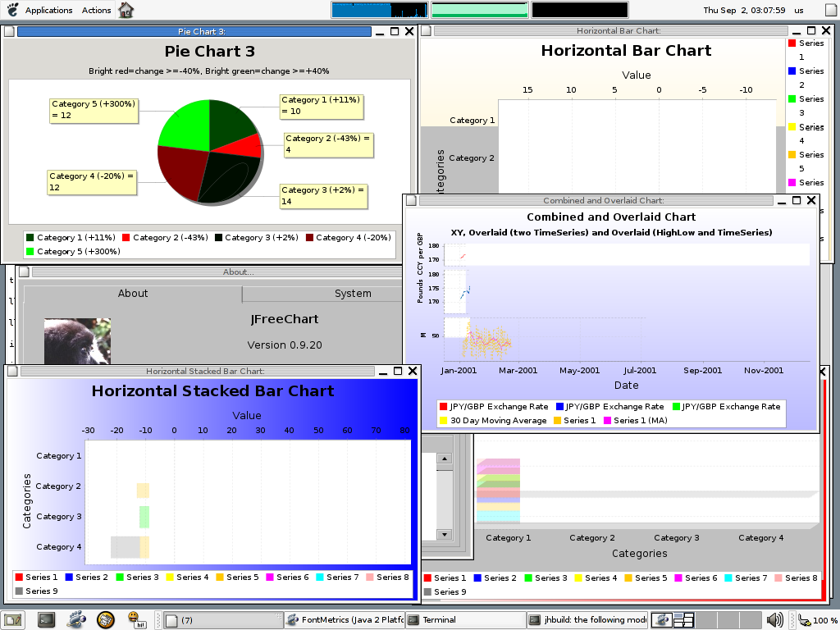The width and height of the screenshot is (840, 630).
Task: Click the About... window title bar
Action: pyautogui.click(x=217, y=272)
